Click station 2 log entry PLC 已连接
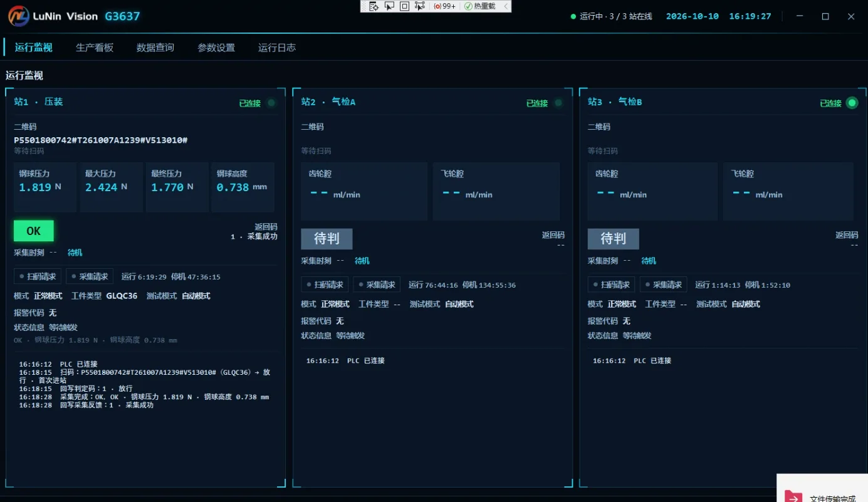Screen dimensions: 868x502 (345, 361)
